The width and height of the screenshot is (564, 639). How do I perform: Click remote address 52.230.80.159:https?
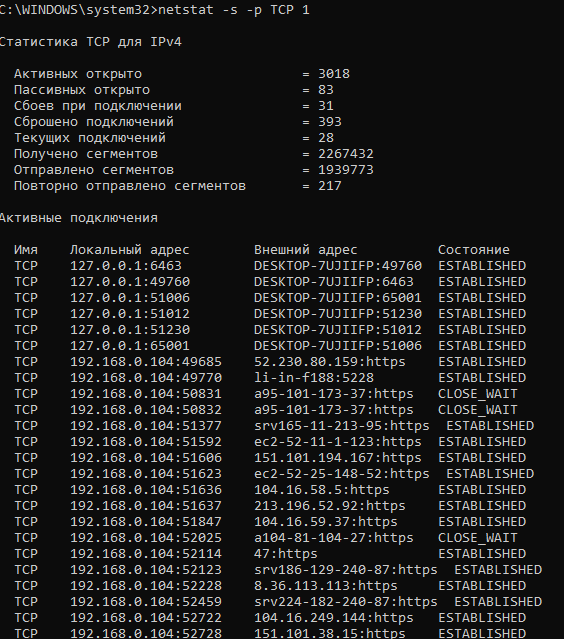pyautogui.click(x=330, y=362)
